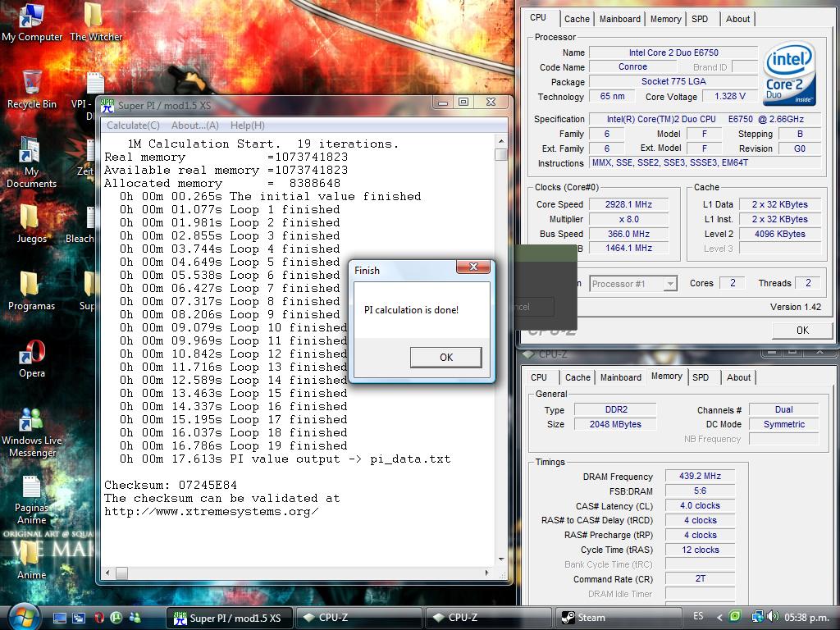Click OK button in upper CPU-Z window
Viewport: 840px width, 630px height.
tap(802, 331)
